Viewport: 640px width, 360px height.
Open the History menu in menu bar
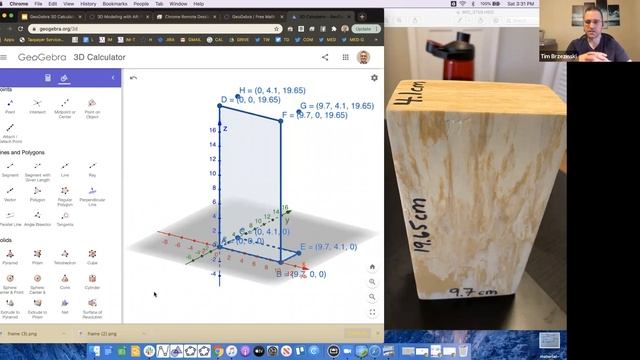88,4
